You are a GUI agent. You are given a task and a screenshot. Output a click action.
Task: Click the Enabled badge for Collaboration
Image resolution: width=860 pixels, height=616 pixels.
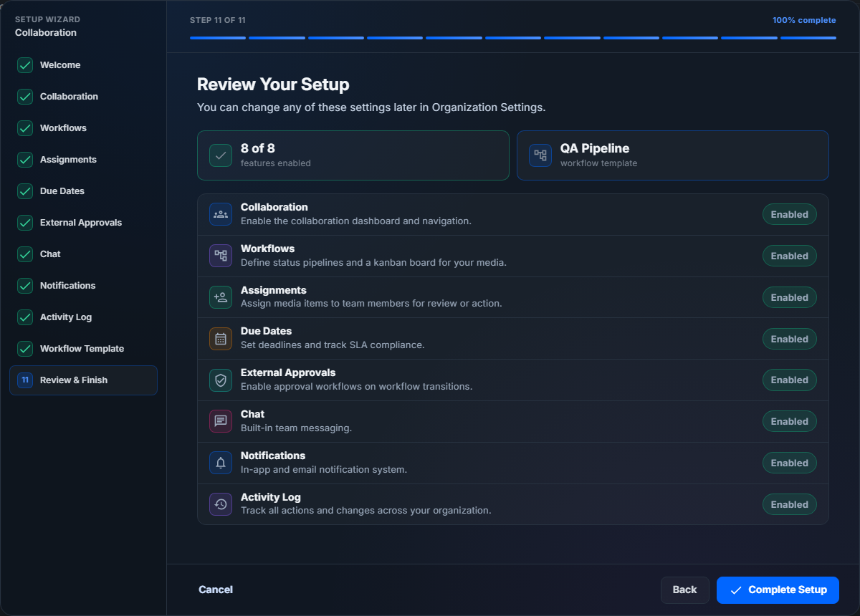[789, 214]
